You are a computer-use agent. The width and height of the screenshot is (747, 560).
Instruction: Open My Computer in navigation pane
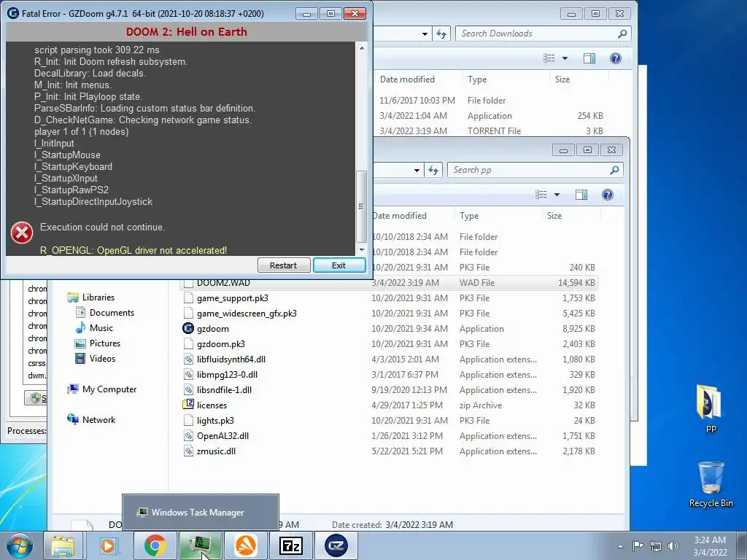point(109,389)
